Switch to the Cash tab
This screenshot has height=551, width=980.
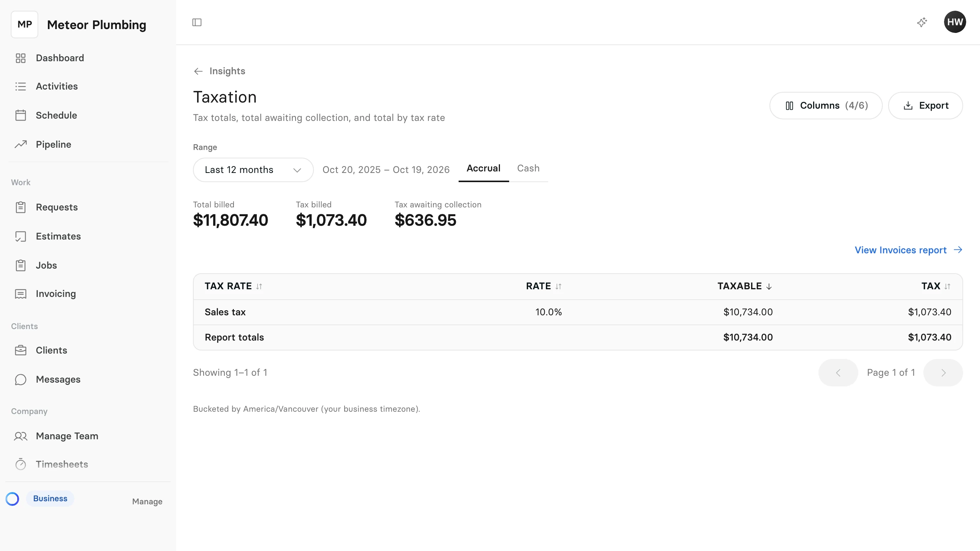pos(528,169)
